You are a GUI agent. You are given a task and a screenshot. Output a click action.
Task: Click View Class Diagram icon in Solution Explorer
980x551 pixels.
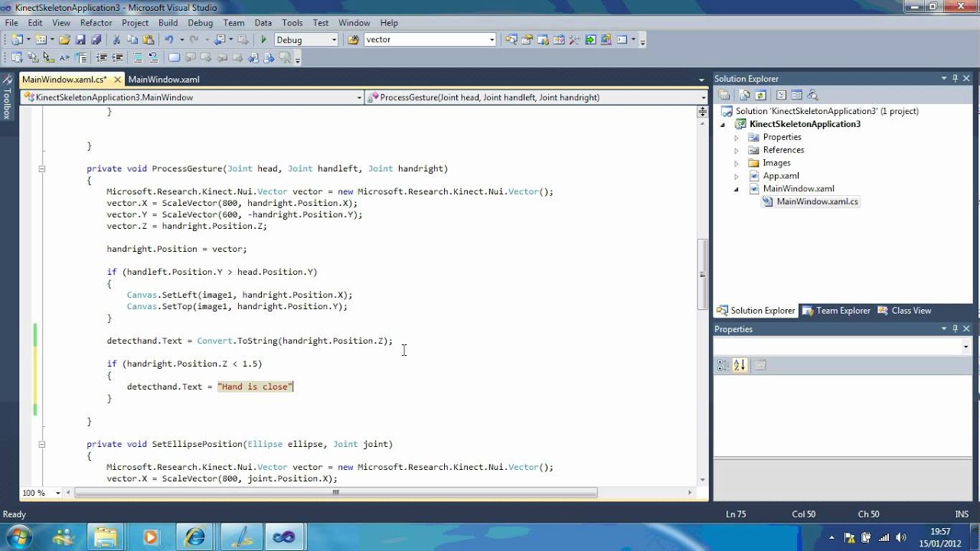click(x=812, y=95)
